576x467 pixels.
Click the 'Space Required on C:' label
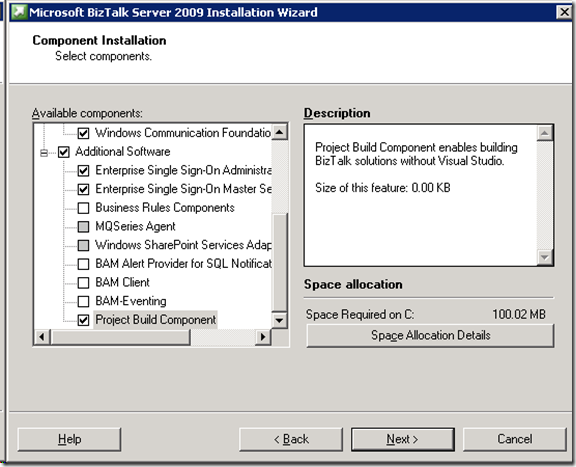(360, 315)
